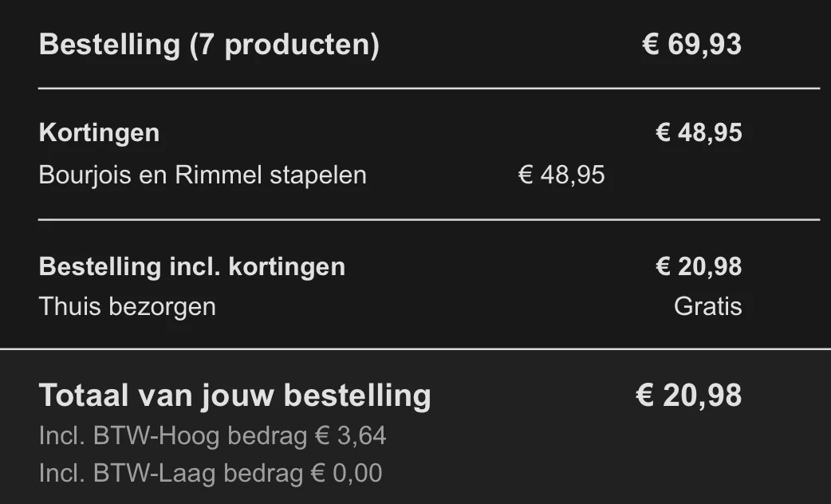Click the divider line below Kortingen section

[x=429, y=219]
